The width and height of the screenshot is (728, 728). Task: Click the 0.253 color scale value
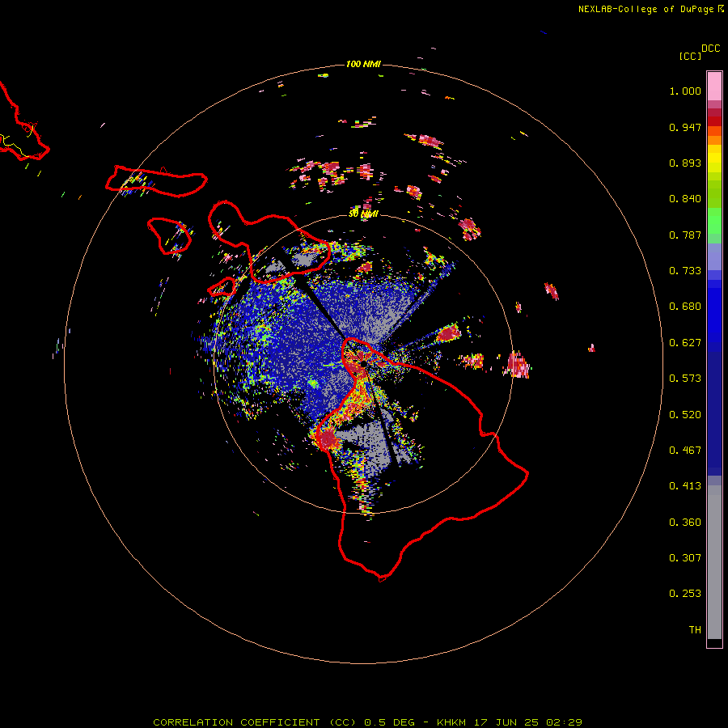(x=685, y=594)
